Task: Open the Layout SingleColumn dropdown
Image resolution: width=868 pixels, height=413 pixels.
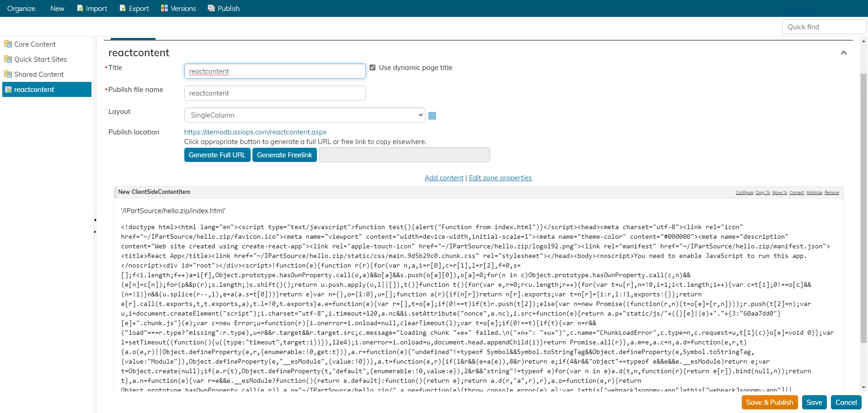Action: (x=305, y=115)
